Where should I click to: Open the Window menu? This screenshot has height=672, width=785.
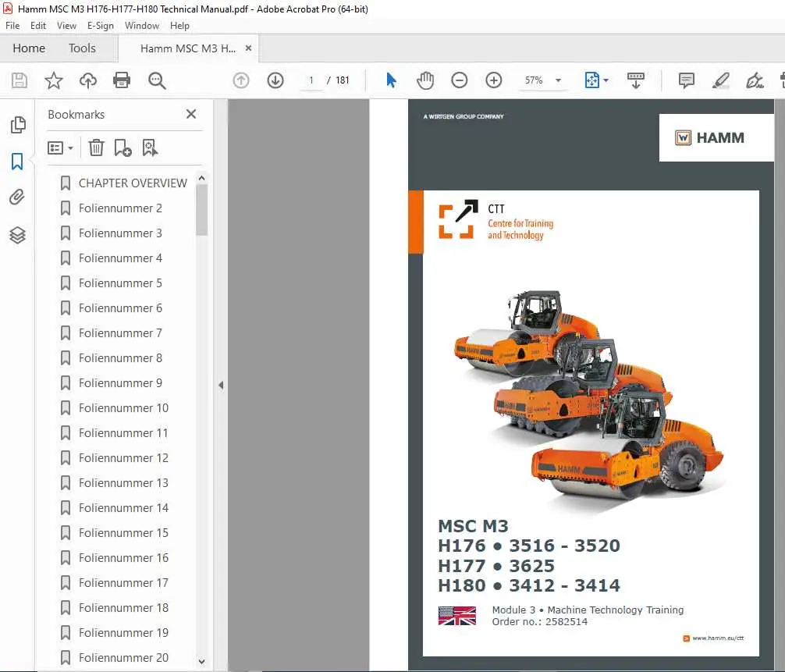click(x=142, y=26)
